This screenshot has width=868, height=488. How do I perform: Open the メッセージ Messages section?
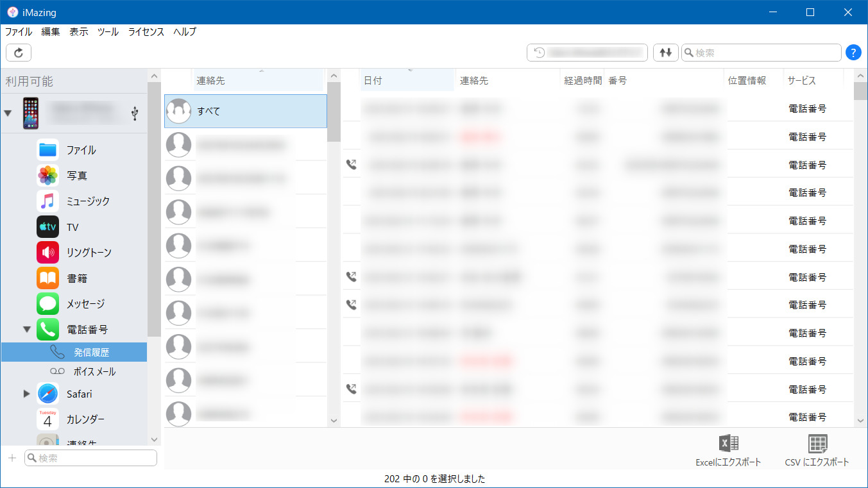pos(48,304)
